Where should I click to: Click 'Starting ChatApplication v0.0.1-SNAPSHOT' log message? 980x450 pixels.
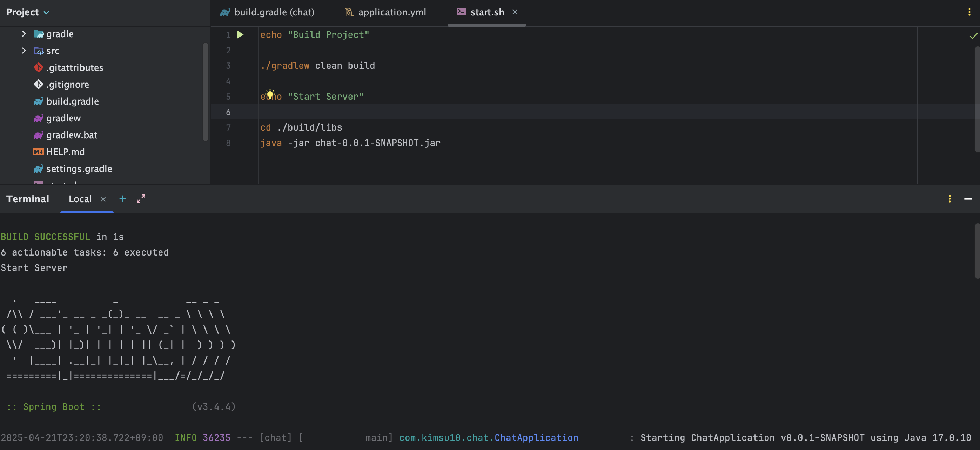752,437
